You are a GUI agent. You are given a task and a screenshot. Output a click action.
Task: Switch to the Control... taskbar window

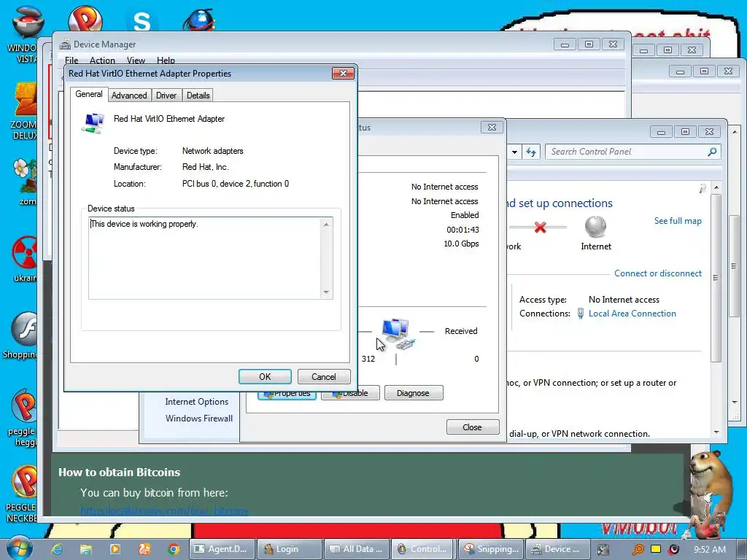coord(424,549)
